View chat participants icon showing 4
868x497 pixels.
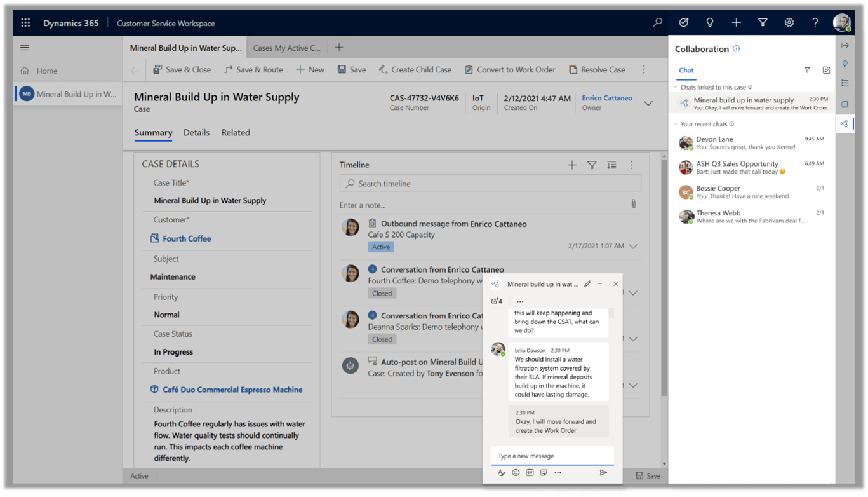coord(497,301)
